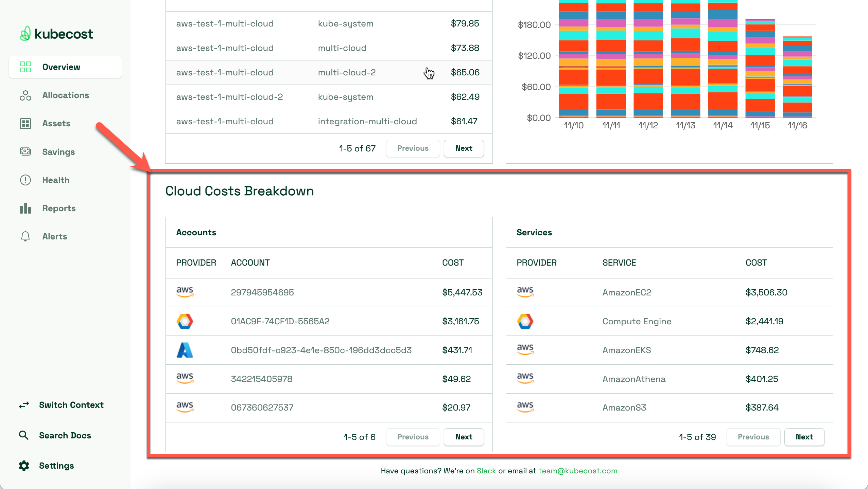
Task: Click Previous in the Accounts table
Action: 413,437
